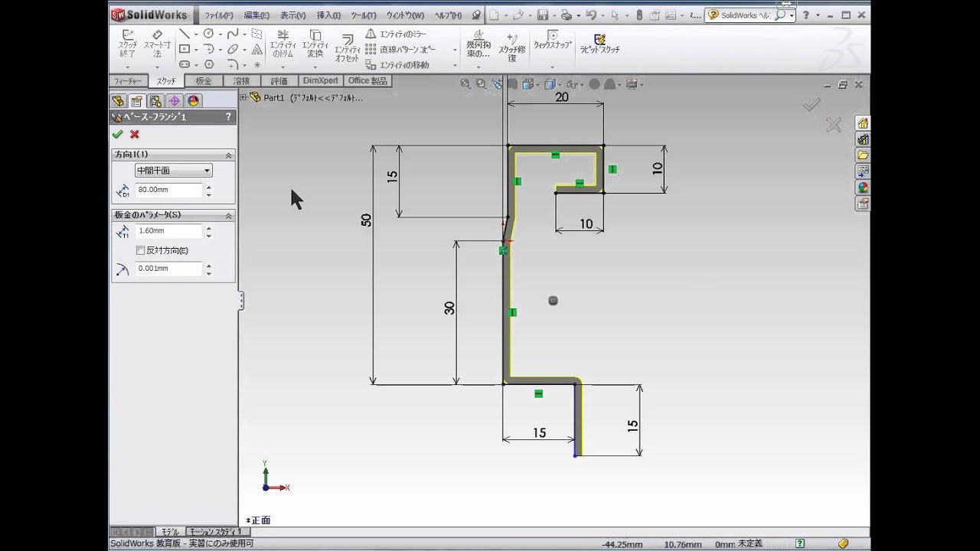The width and height of the screenshot is (980, 551).
Task: Open the Rectangle tool dropdown arrow
Action: coord(196,50)
